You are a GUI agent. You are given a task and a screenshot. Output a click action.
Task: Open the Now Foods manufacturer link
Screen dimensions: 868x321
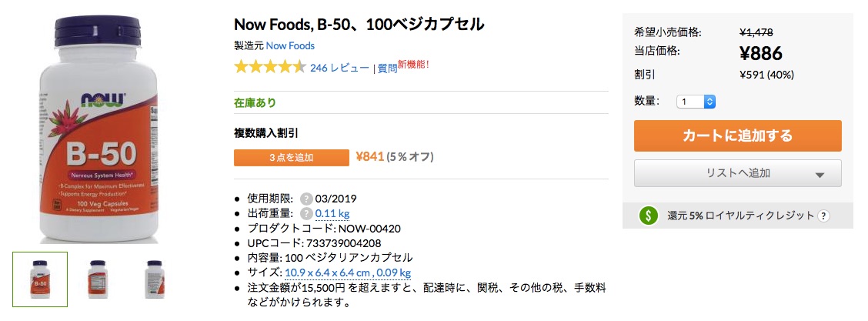tap(290, 46)
